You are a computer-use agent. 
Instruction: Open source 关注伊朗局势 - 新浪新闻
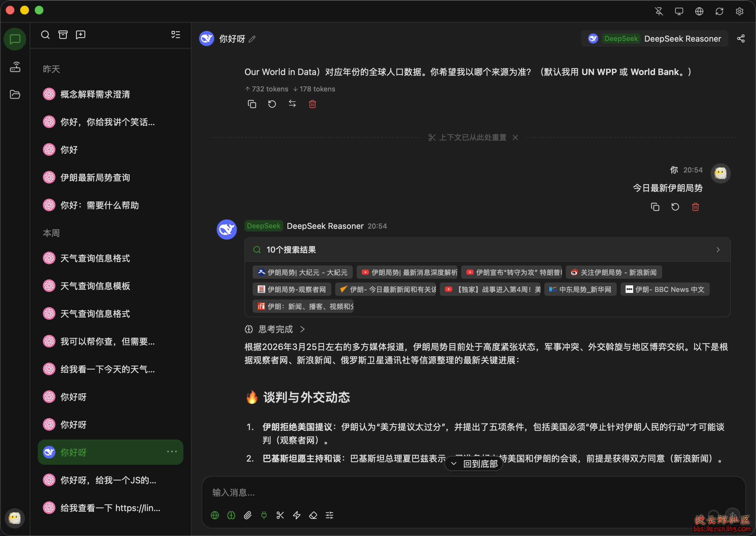pyautogui.click(x=614, y=272)
